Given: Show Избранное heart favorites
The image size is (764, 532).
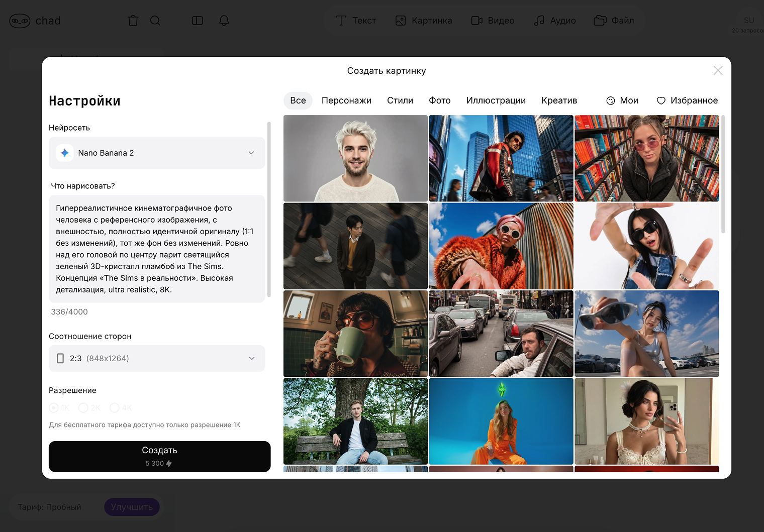Looking at the screenshot, I should click(687, 100).
